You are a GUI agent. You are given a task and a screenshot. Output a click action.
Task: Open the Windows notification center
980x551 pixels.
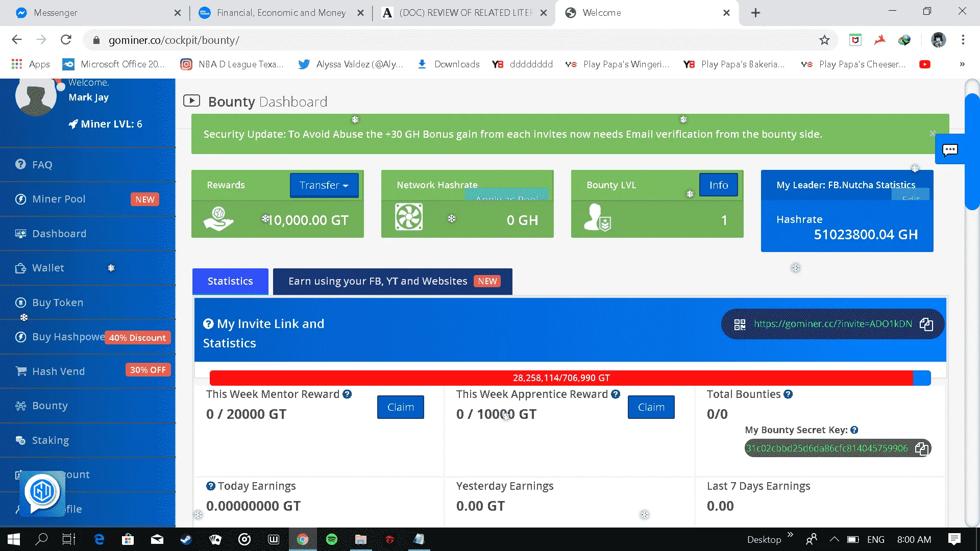click(x=954, y=539)
